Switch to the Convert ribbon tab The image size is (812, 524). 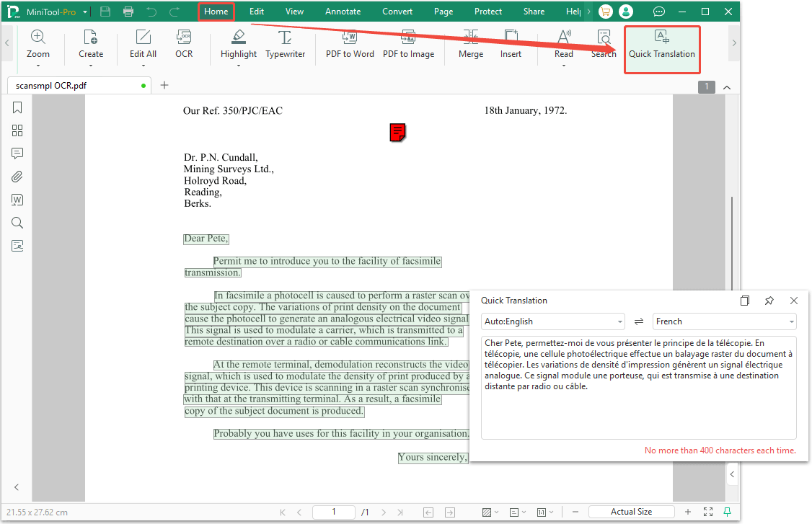397,11
